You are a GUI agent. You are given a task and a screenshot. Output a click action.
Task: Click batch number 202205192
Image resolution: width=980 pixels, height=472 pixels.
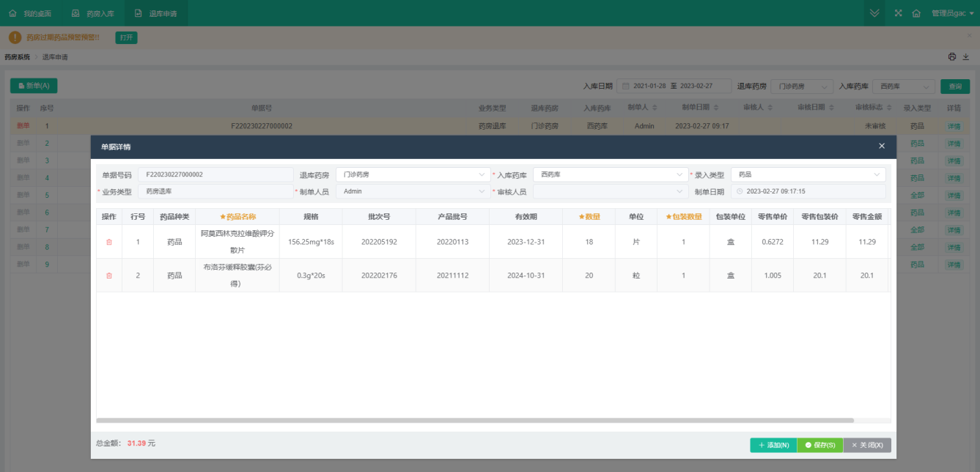[x=379, y=242]
